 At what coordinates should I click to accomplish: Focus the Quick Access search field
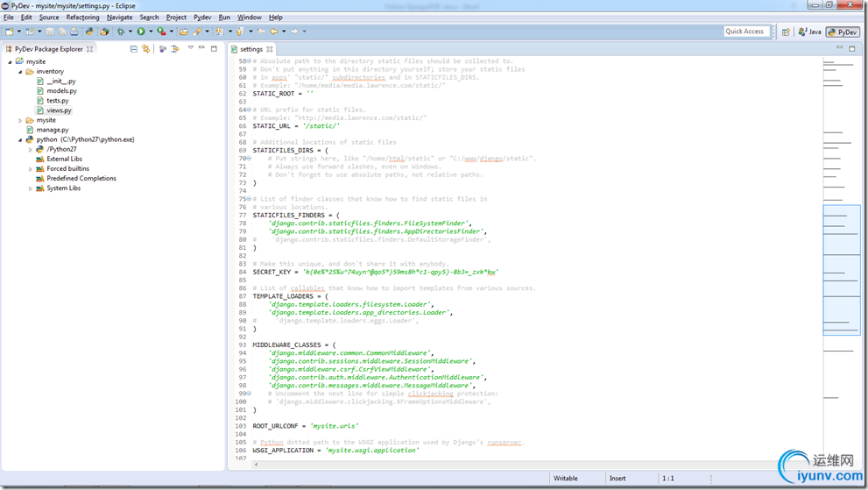746,32
